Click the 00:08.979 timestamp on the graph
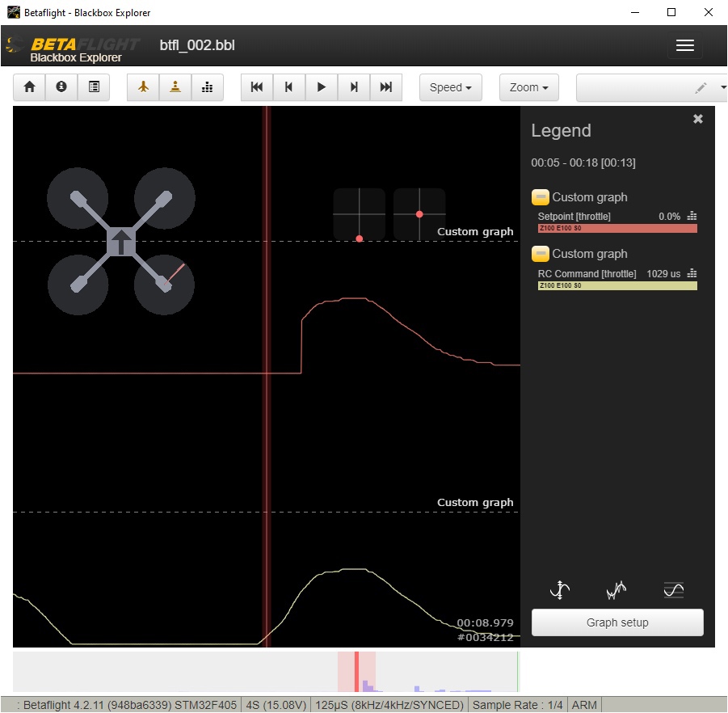Viewport: 728px width, 713px height. 485,623
